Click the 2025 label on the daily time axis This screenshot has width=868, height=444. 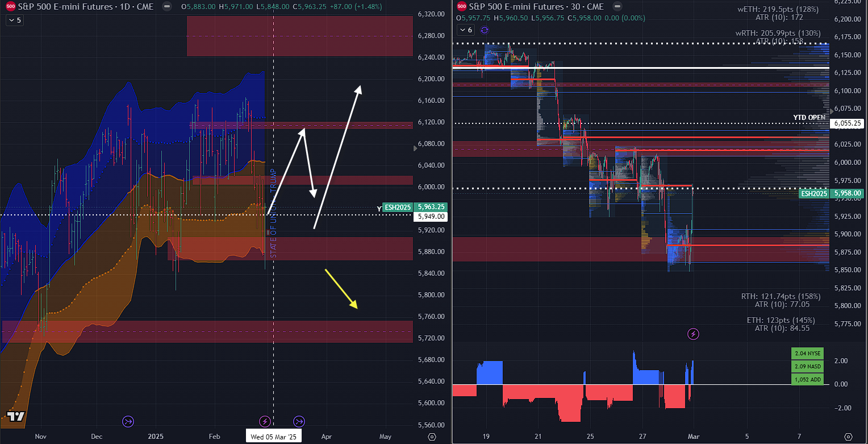(x=156, y=437)
